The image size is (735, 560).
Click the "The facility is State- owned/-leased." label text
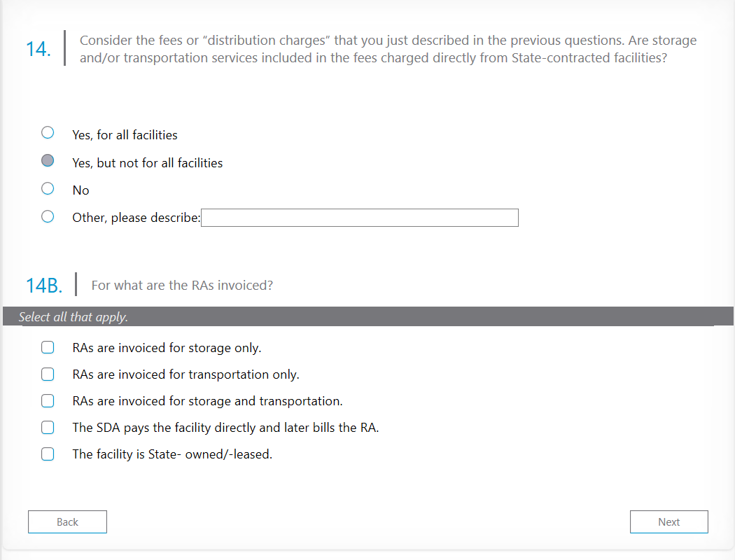click(172, 454)
